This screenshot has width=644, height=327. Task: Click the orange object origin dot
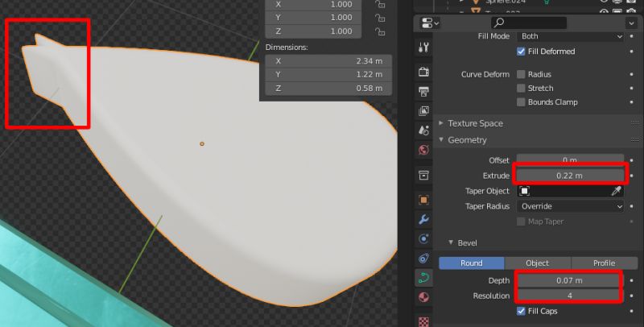point(202,144)
